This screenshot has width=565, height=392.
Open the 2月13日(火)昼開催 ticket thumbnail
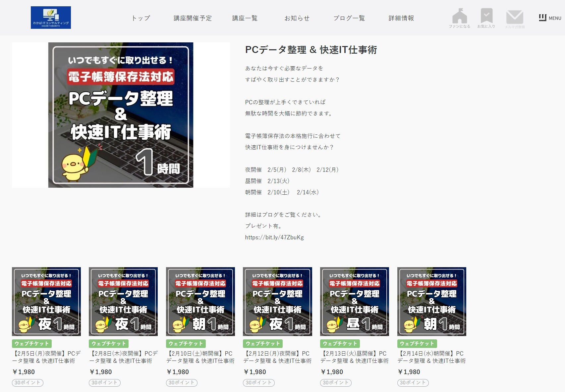click(x=355, y=301)
